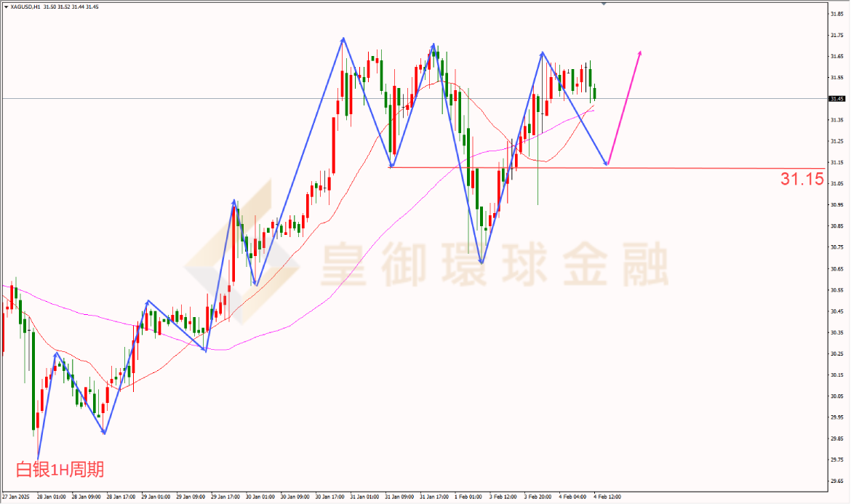This screenshot has width=851, height=504.
Task: Click the chart shift marker triangle at top
Action: point(604,4)
